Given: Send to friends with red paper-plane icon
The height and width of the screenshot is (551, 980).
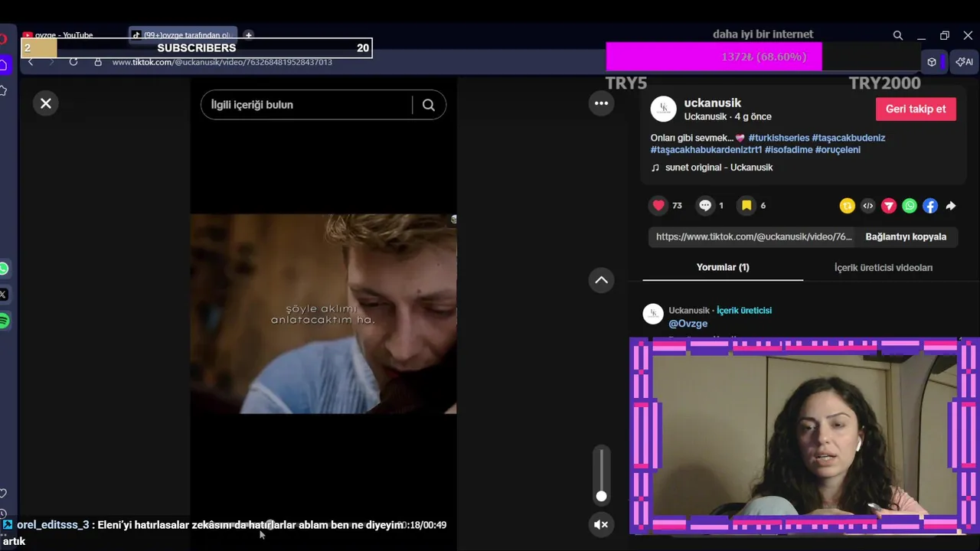Looking at the screenshot, I should click(888, 206).
